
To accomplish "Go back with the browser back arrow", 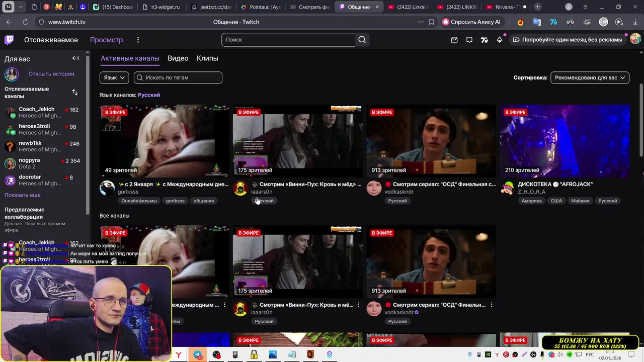I will 9,22.
